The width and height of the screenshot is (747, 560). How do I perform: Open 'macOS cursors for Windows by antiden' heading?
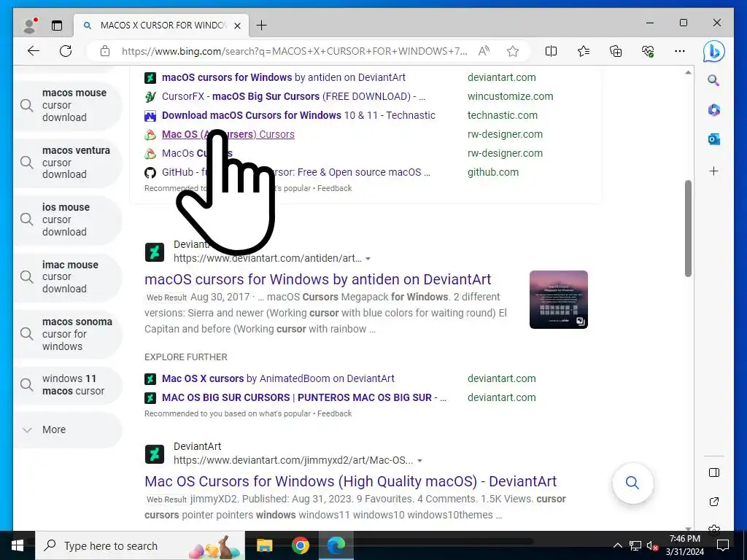[318, 279]
